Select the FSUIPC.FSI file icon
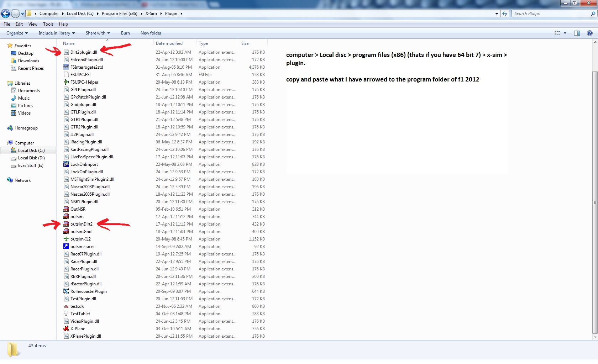The width and height of the screenshot is (598, 364). pyautogui.click(x=66, y=75)
